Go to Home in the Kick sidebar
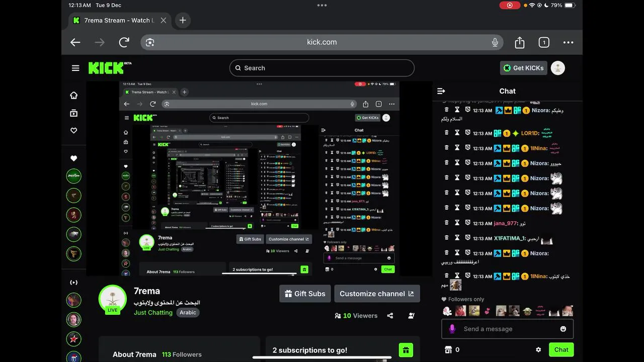644x362 pixels. pyautogui.click(x=74, y=96)
